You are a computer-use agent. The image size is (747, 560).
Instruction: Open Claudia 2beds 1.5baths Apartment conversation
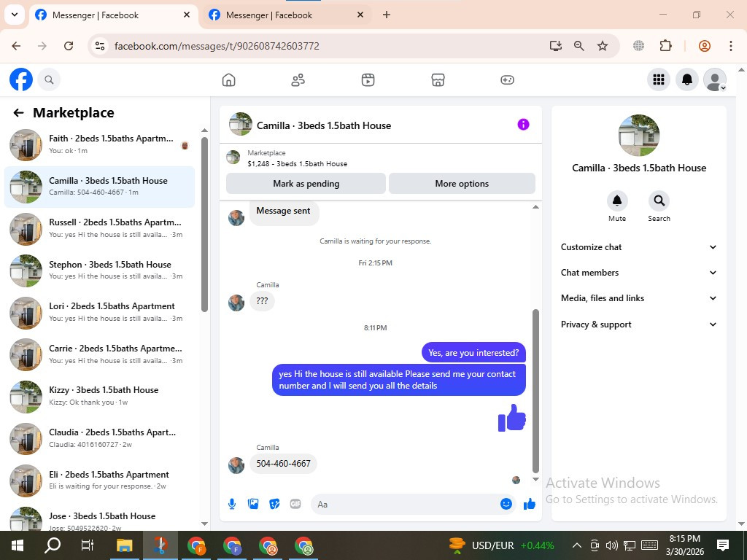click(99, 438)
